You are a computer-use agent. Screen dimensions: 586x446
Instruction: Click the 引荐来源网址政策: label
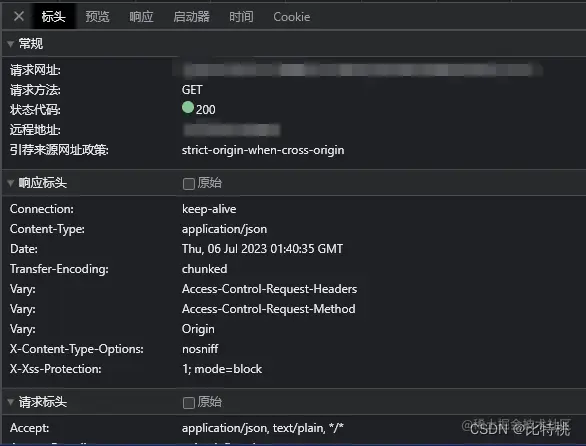(x=59, y=150)
